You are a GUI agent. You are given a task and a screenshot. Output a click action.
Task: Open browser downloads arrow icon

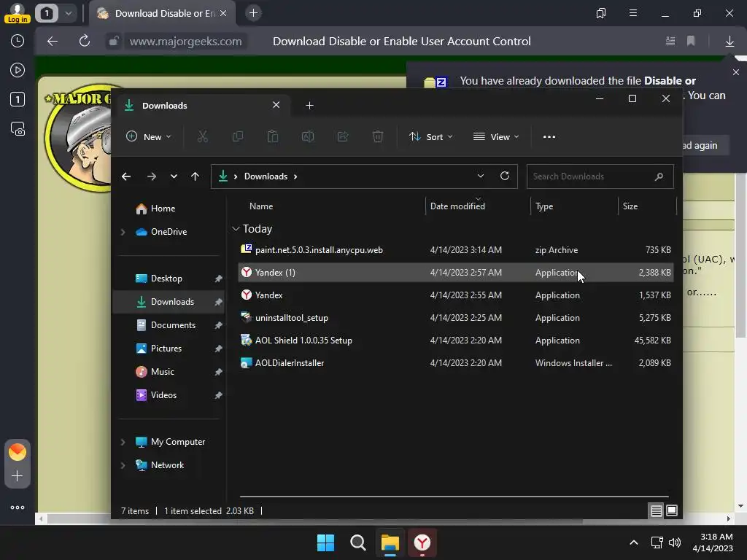pyautogui.click(x=729, y=42)
